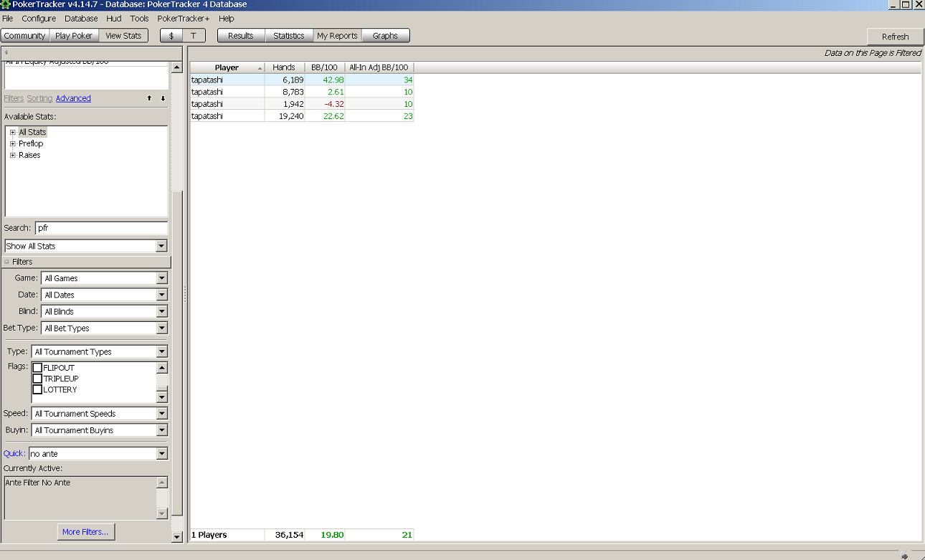The height and width of the screenshot is (560, 925).
Task: Switch to the Results tab
Action: 241,36
